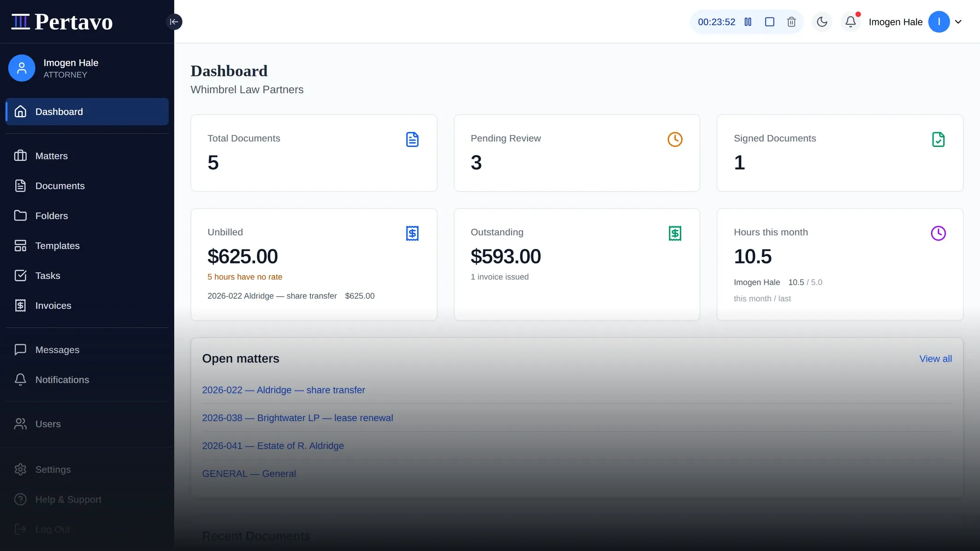This screenshot has width=980, height=551.
Task: Click Unbilled receipt dollar icon
Action: 412,233
